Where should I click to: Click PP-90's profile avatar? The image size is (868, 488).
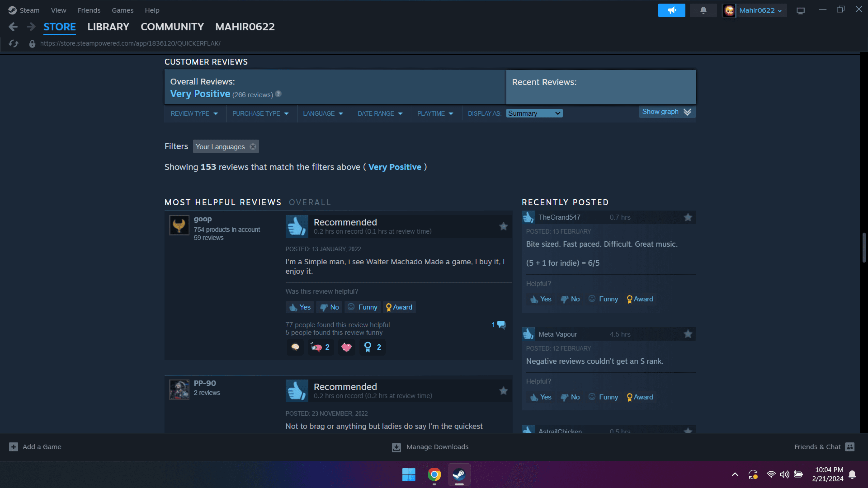click(x=179, y=390)
